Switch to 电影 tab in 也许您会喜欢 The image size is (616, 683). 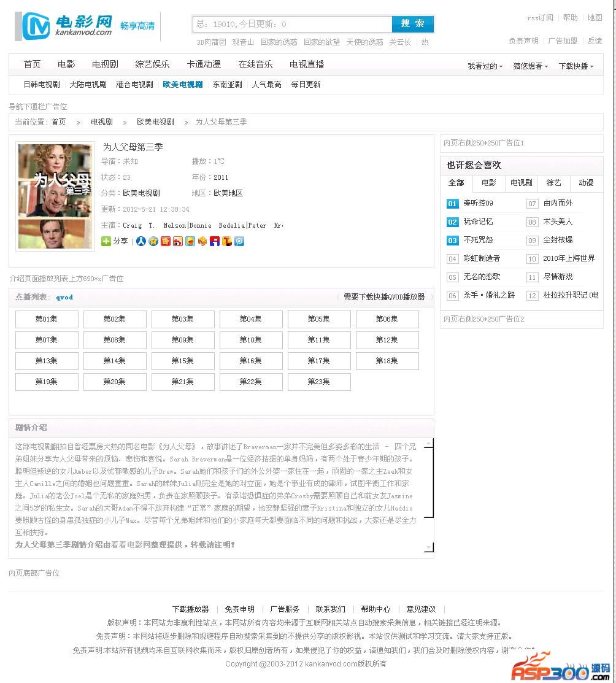click(x=489, y=183)
